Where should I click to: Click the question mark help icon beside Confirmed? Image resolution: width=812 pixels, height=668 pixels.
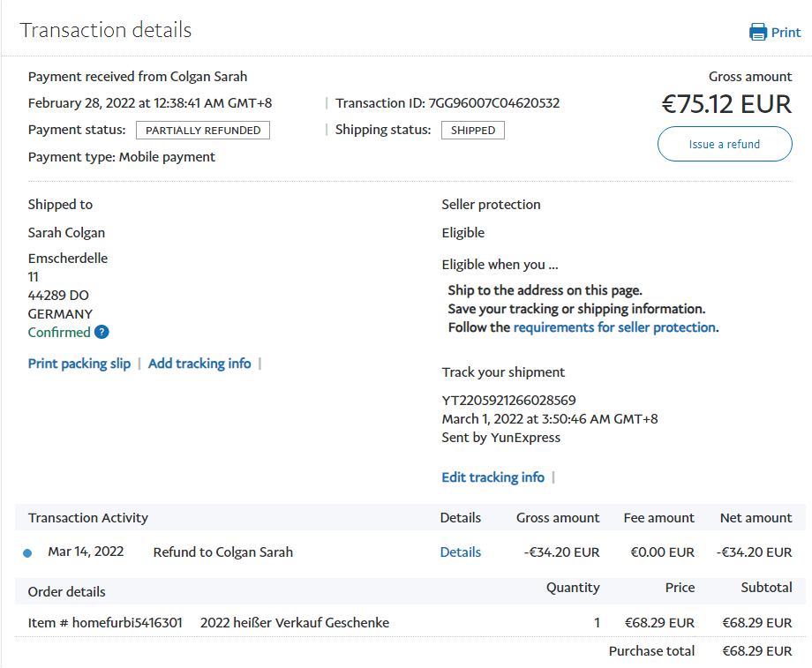tap(101, 333)
